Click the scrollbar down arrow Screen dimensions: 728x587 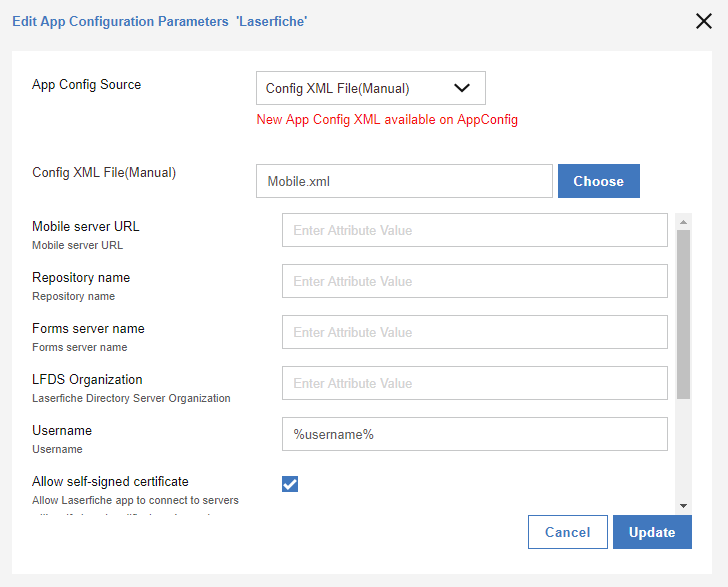(x=683, y=506)
